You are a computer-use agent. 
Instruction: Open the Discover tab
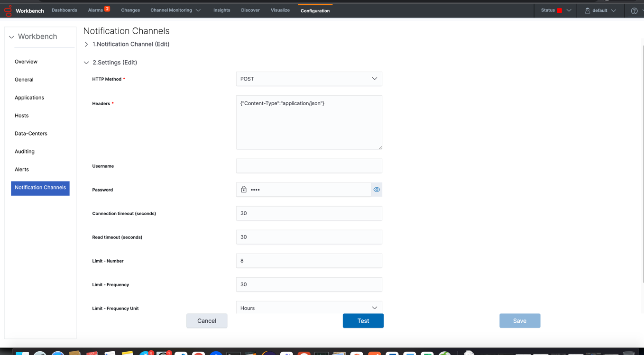click(250, 10)
